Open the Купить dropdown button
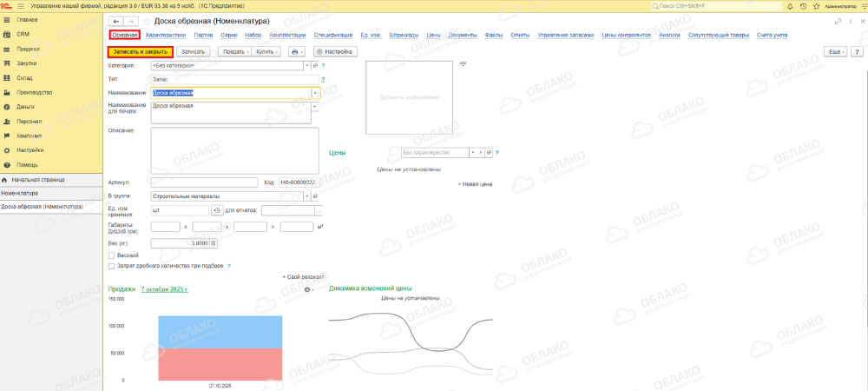The width and height of the screenshot is (868, 391). pos(266,51)
